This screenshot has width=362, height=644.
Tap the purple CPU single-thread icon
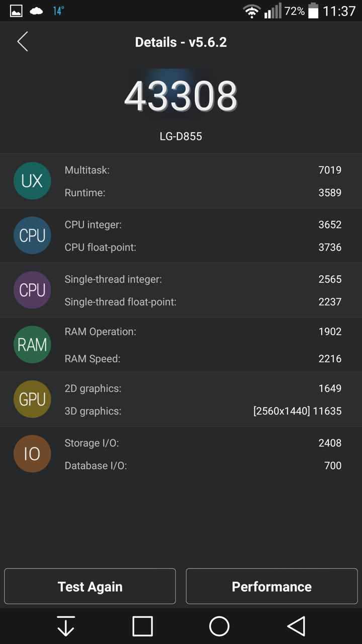32,290
